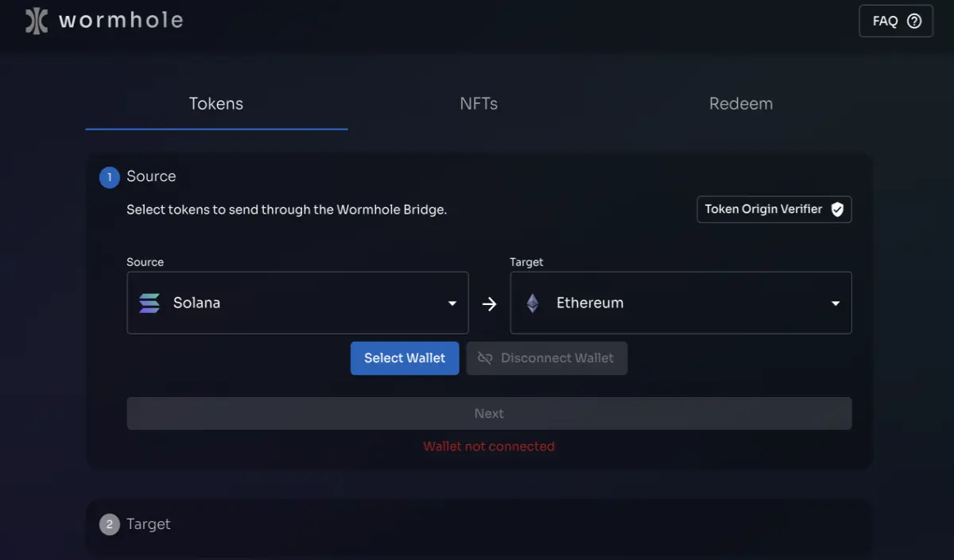Open the Source chain selector showing Solana

pyautogui.click(x=297, y=303)
